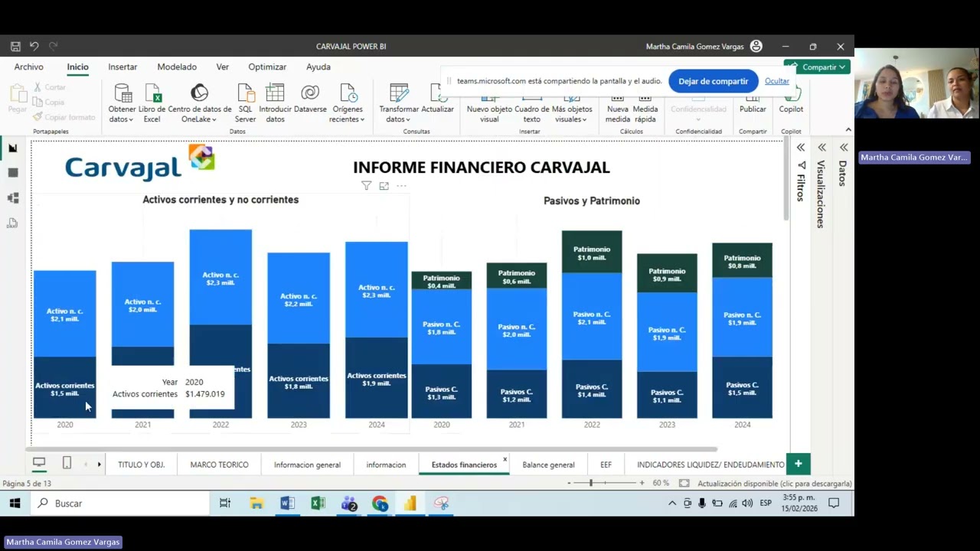Click the Buscar taskbar search box

(120, 504)
